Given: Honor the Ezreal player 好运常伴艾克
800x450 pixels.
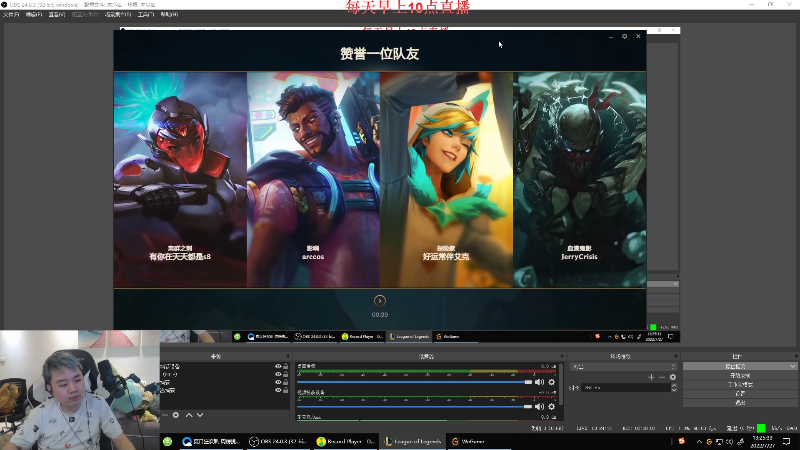Looking at the screenshot, I should point(446,180).
